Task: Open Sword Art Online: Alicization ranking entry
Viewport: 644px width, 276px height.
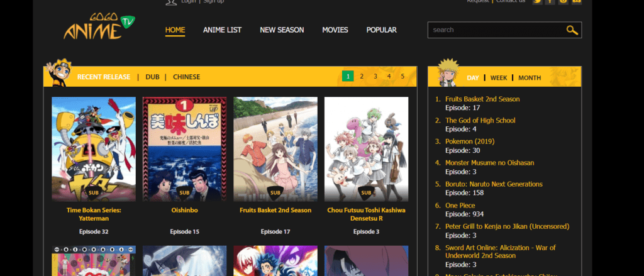Action: [500, 251]
